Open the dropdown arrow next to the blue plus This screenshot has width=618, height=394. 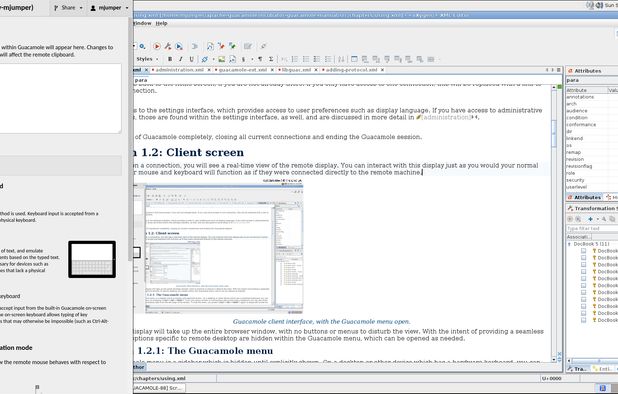tap(598, 219)
